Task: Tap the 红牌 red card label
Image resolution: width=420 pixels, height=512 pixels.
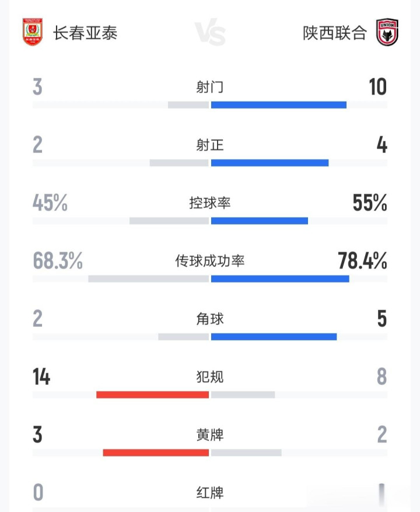Action: (x=210, y=493)
